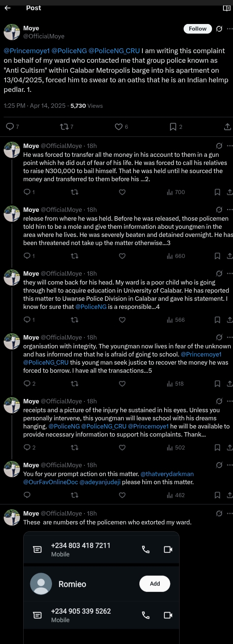Call the number +234 803 418 7211
The image size is (233, 644).
(146, 550)
